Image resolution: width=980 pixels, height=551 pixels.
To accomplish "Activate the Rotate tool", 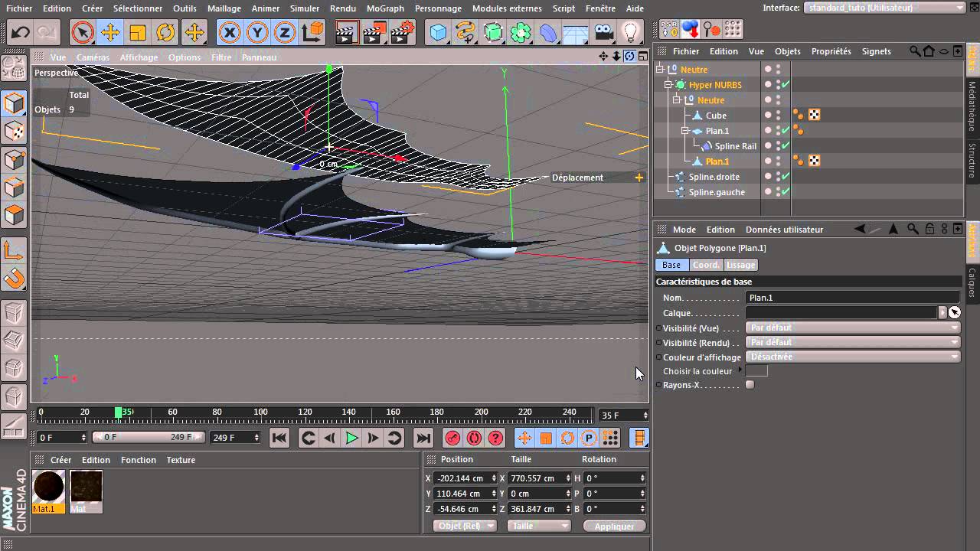I will point(165,32).
